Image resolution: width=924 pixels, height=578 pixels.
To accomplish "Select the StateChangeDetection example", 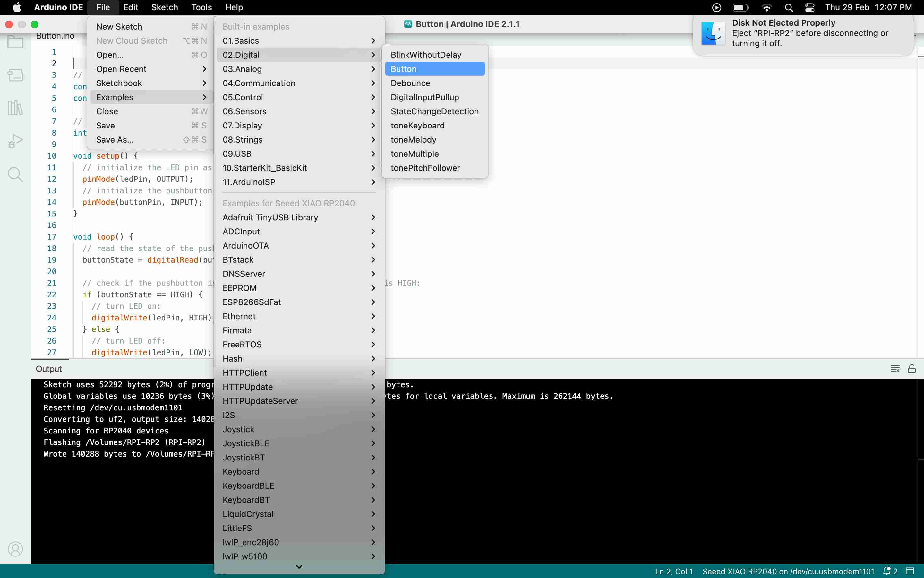I will (435, 111).
